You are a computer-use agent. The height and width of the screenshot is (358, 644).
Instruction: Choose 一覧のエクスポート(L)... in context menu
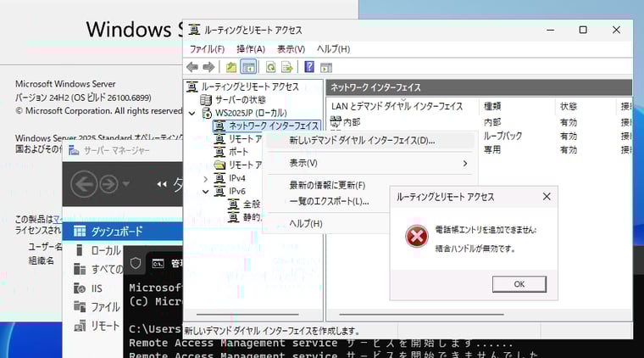[329, 201]
